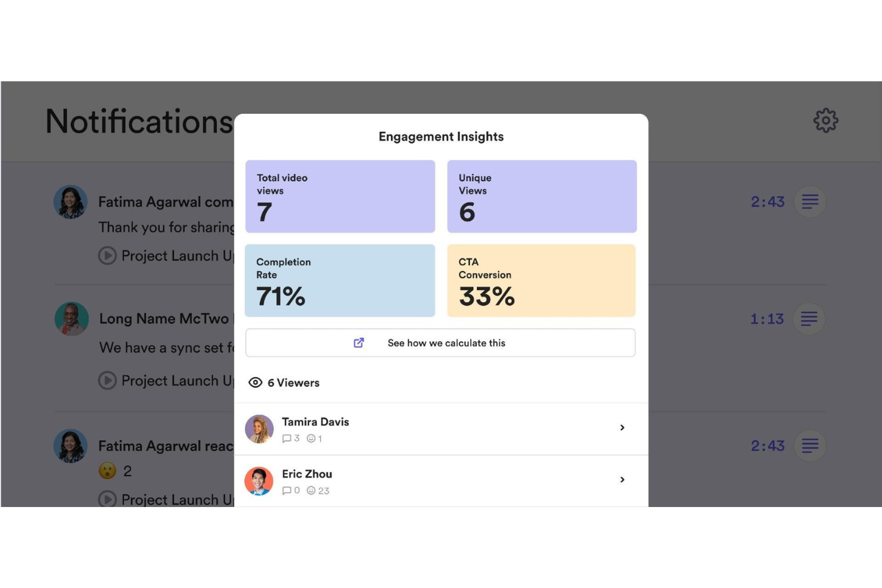The width and height of the screenshot is (882, 588).
Task: Expand Eric Zhou viewer details chevron
Action: [x=622, y=480]
